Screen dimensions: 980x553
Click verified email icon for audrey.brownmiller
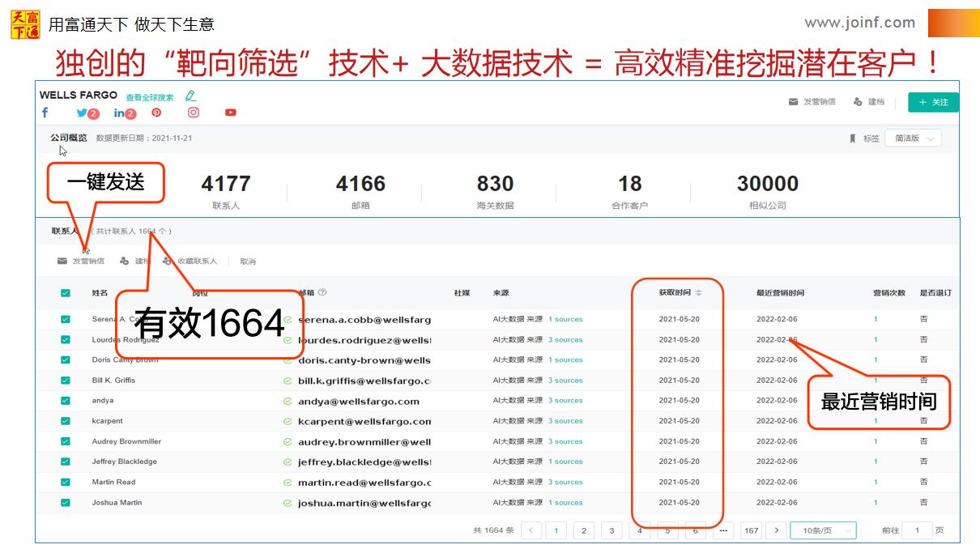point(288,441)
